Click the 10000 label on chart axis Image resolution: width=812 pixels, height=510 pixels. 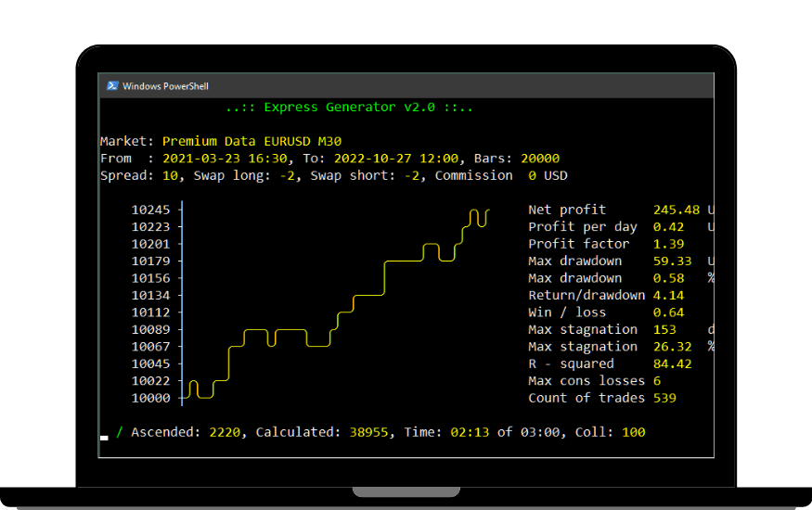150,398
